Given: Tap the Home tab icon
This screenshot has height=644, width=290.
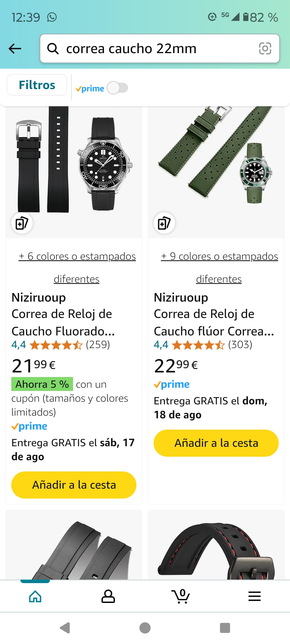Looking at the screenshot, I should (x=35, y=596).
